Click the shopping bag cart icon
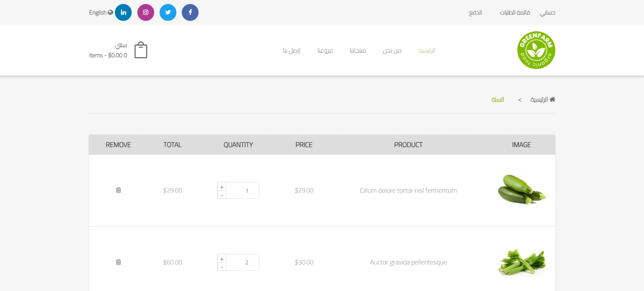Image resolution: width=644 pixels, height=291 pixels. [141, 50]
